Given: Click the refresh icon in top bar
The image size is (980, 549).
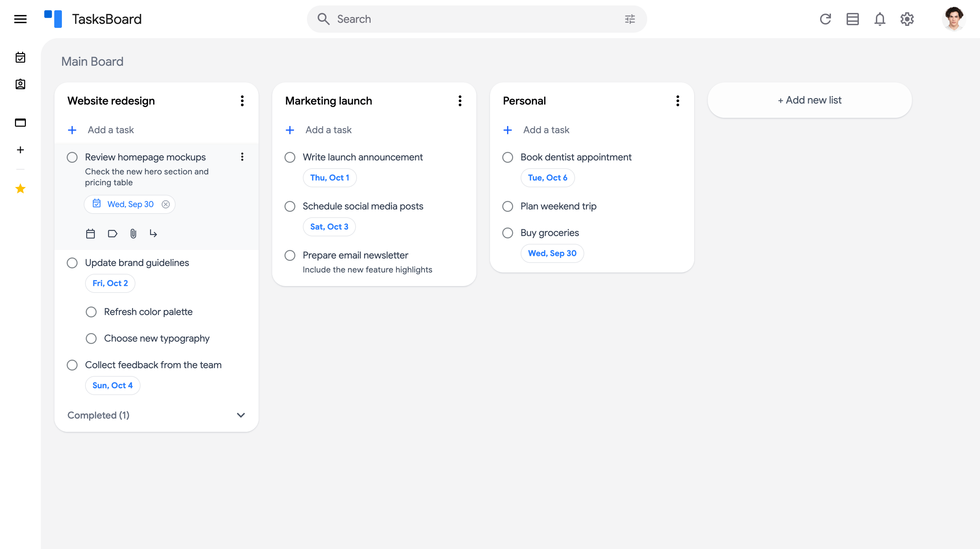Looking at the screenshot, I should pos(825,19).
